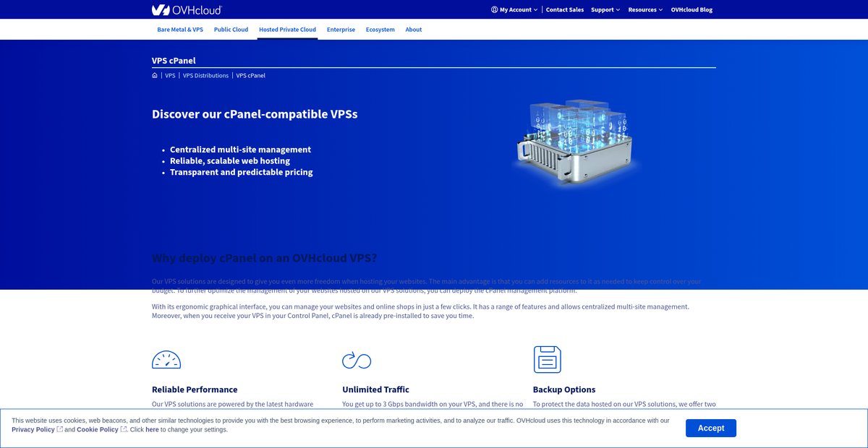Viewport: 868px width, 448px height.
Task: Click 'Transparent and predictable pricing' bullet
Action: tap(242, 172)
